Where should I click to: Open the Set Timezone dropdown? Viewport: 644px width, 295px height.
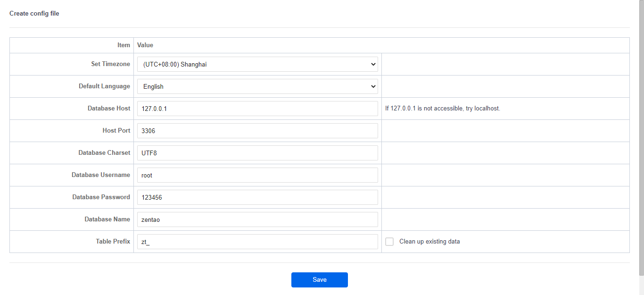257,64
